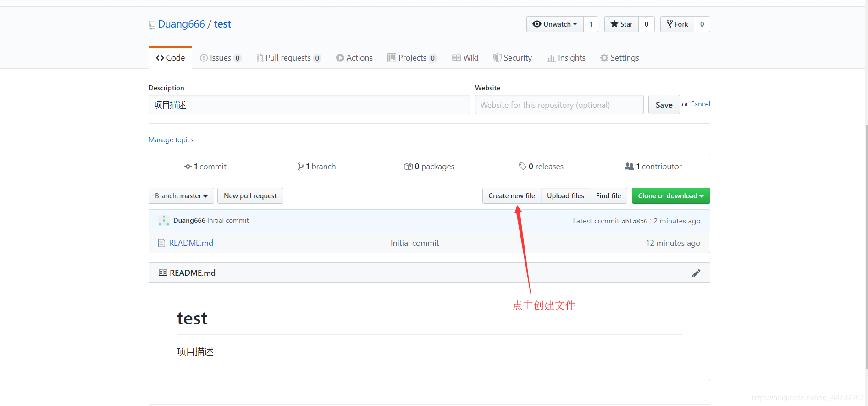Click the branch icon next to 1 branch
This screenshot has width=868, height=406.
click(300, 167)
